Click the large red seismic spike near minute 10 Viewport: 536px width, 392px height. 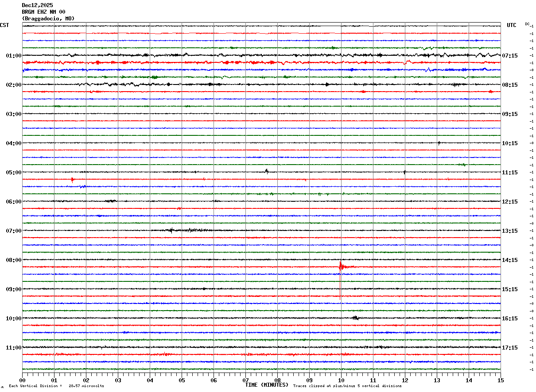pyautogui.click(x=340, y=266)
